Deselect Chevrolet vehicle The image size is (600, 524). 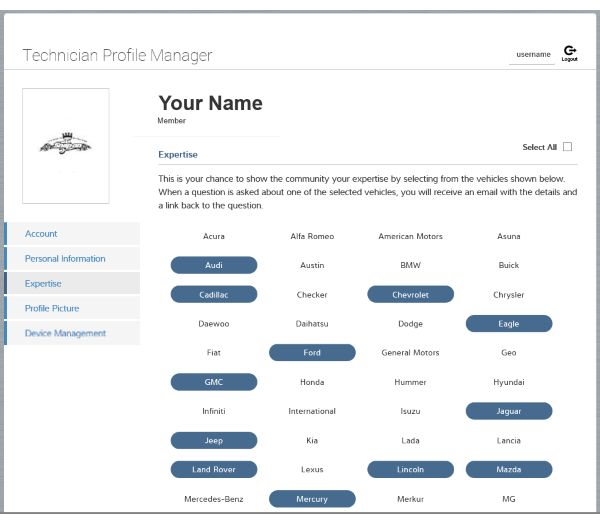point(411,295)
